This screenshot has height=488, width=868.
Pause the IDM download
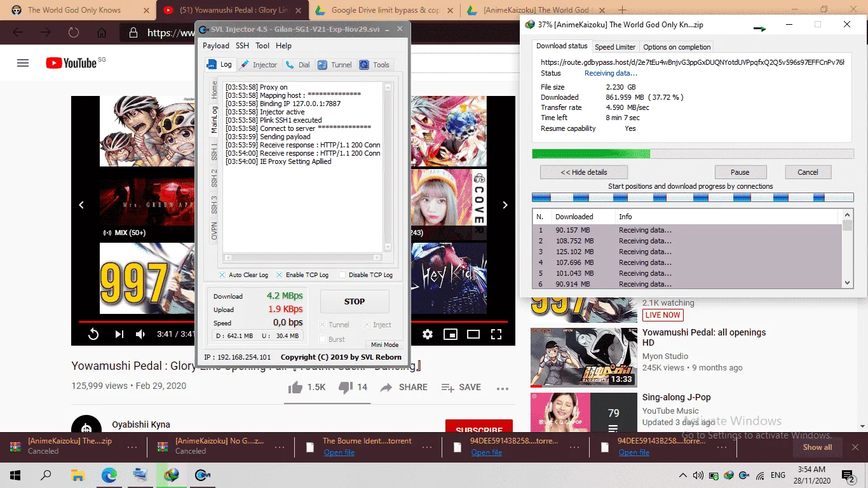tap(740, 172)
